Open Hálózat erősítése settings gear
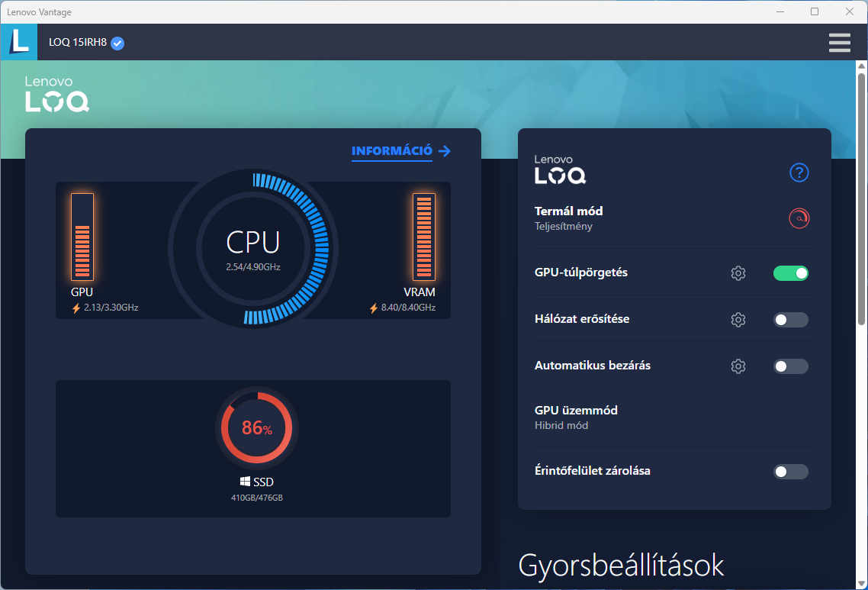The image size is (868, 590). pos(738,320)
